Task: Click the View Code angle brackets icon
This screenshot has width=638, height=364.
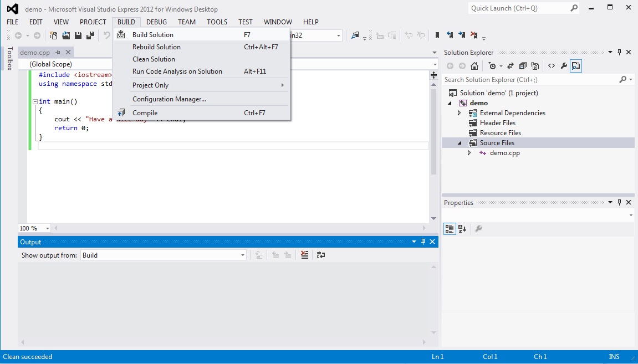Action: pyautogui.click(x=552, y=66)
